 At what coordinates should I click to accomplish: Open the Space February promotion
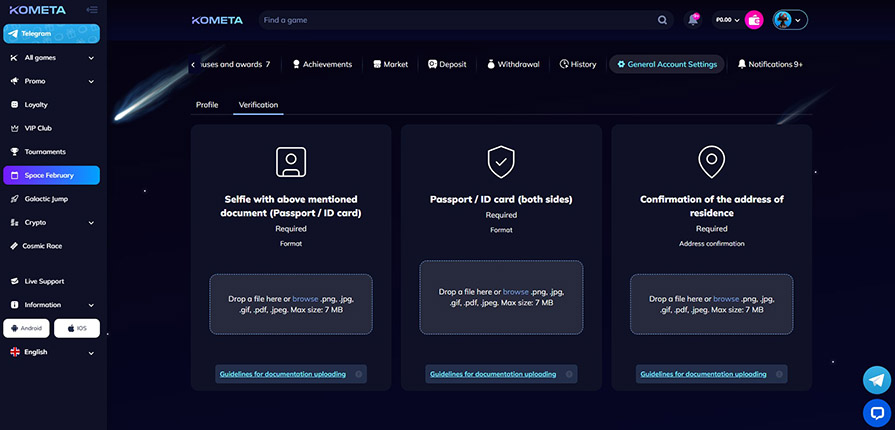pyautogui.click(x=51, y=175)
